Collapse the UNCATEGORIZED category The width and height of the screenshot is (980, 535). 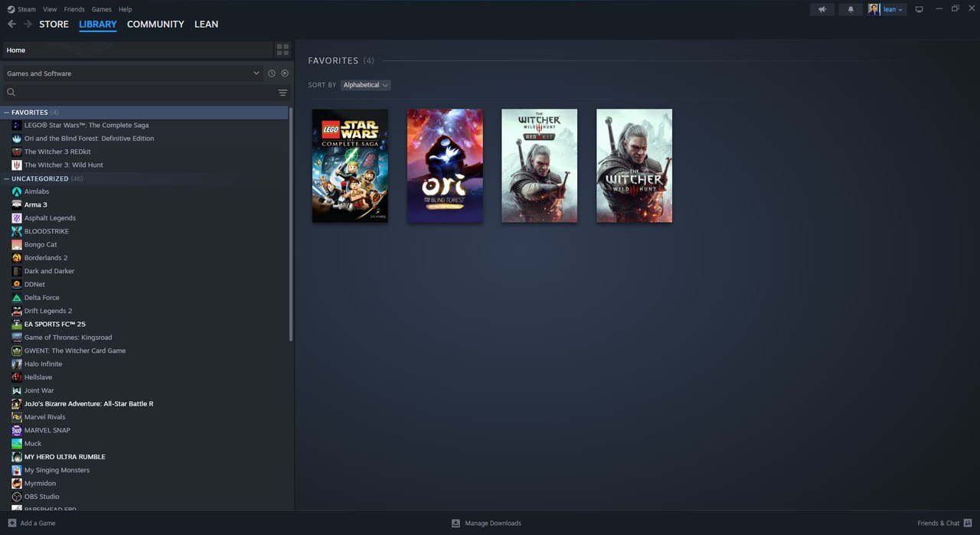tap(7, 179)
